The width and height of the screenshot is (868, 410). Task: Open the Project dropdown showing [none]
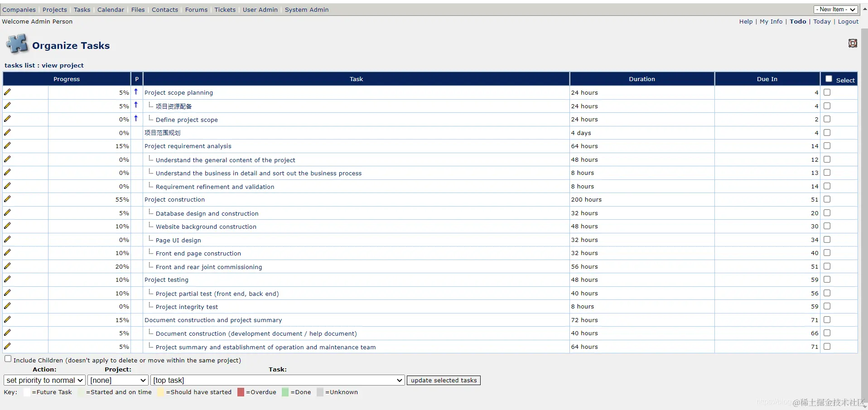point(118,381)
